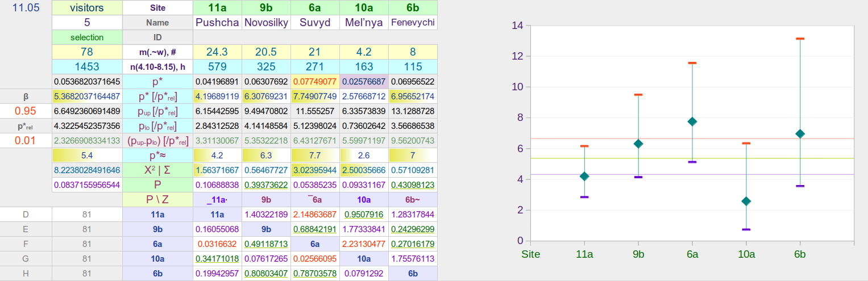This screenshot has height=281, width=868.
Task: Select the Pushcha site name cell
Action: pyautogui.click(x=218, y=23)
